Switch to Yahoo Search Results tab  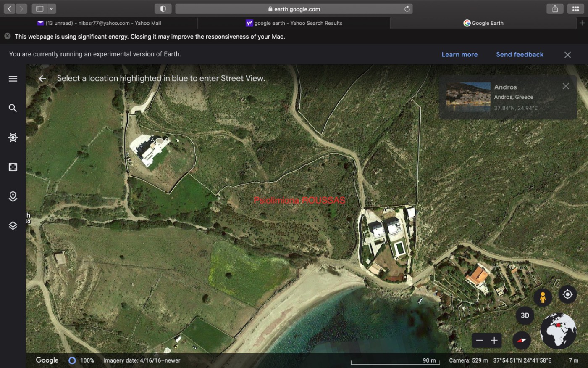click(294, 23)
